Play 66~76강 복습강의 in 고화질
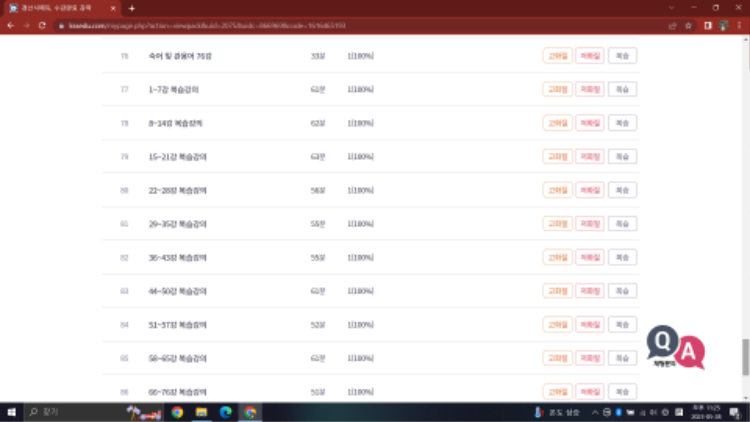The width and height of the screenshot is (750, 422). (557, 392)
